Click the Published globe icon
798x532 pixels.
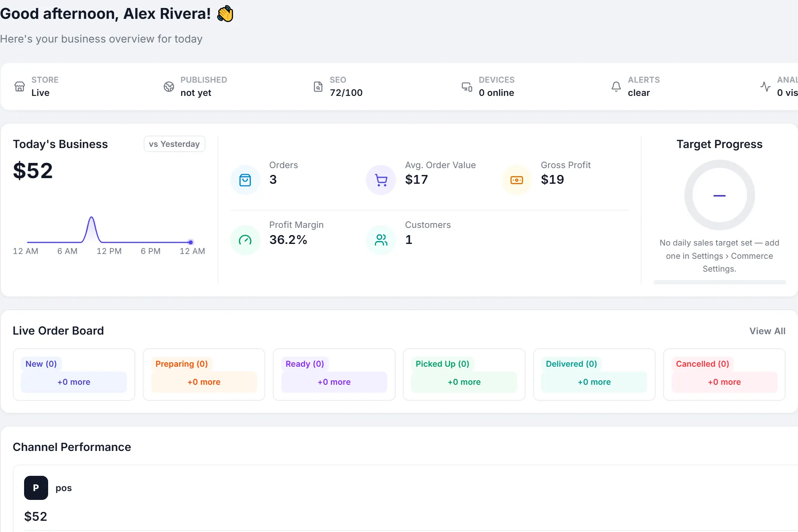(x=169, y=86)
